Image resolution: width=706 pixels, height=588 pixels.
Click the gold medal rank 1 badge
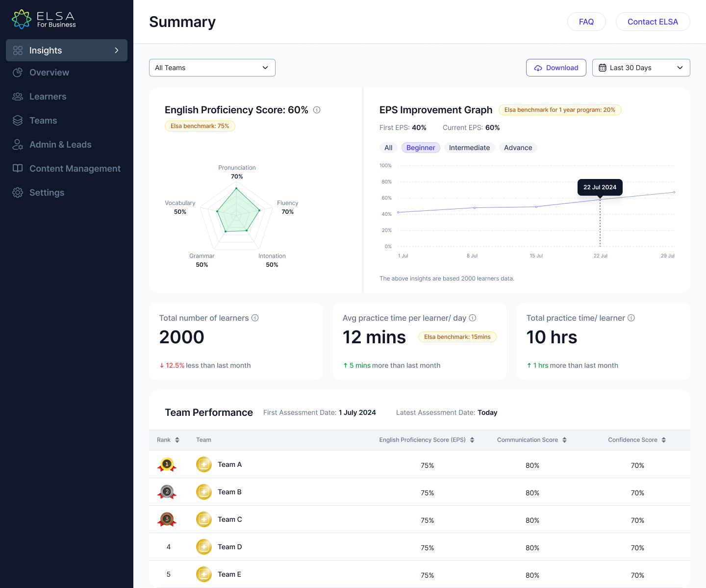click(x=167, y=464)
